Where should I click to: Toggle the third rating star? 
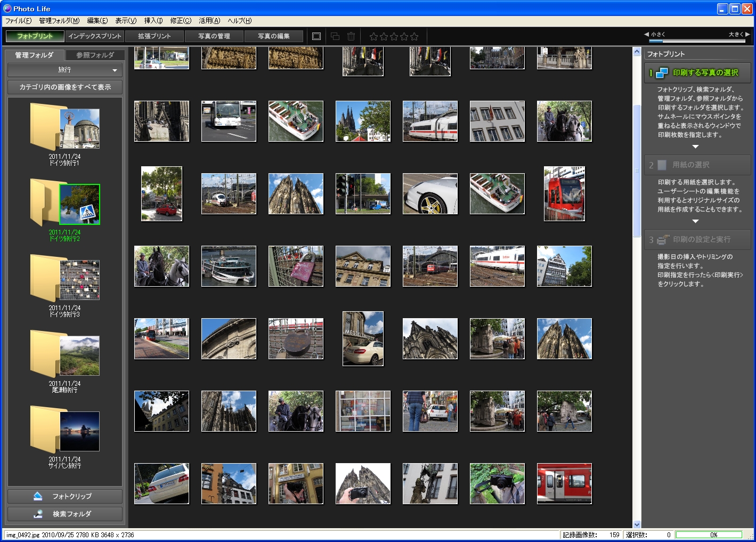(x=395, y=36)
